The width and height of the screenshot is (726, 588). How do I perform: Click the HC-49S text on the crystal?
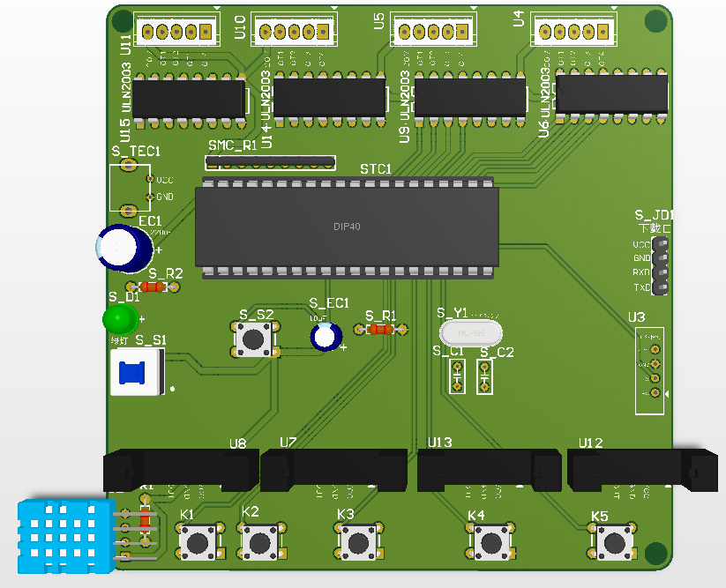coord(471,333)
